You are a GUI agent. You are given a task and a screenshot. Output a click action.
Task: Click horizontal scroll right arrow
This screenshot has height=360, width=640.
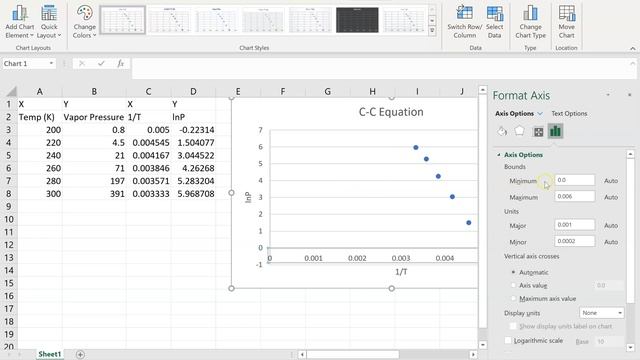[473, 354]
